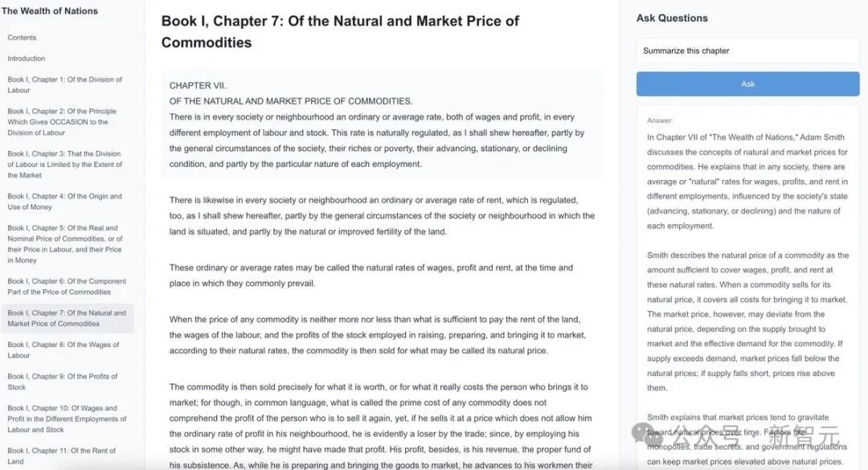Open Chapter 5: Real and Nominal Price

(65, 244)
